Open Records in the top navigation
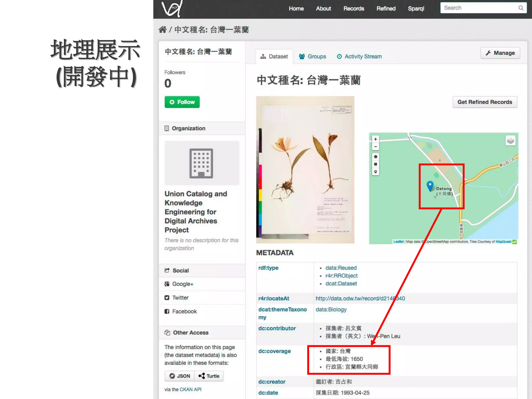Viewport: 532px width, 399px height. coord(354,9)
